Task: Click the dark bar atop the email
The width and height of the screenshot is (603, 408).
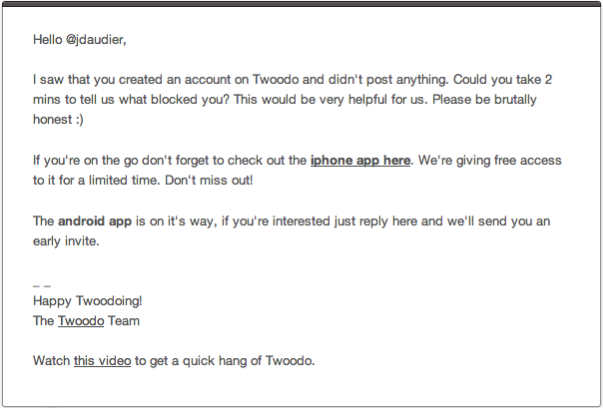Action: [x=301, y=3]
